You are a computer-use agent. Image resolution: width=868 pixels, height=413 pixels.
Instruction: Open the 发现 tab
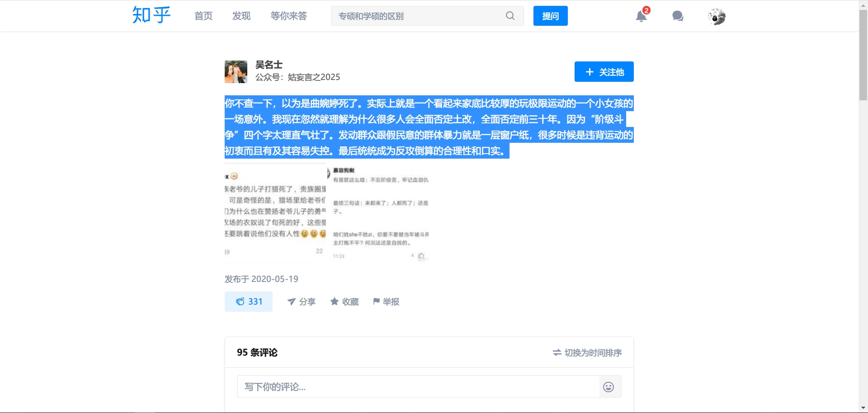pyautogui.click(x=241, y=16)
